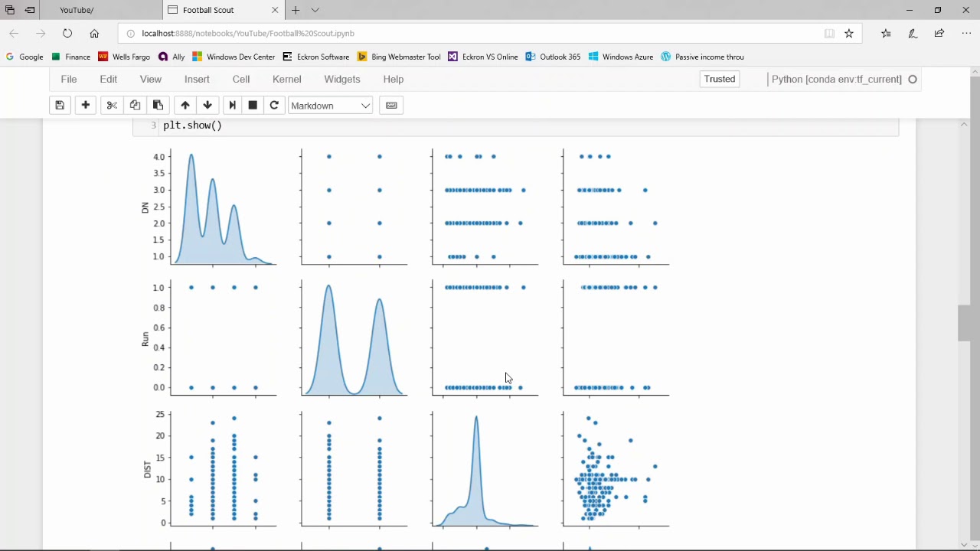
Task: Save notebook with the floppy disk icon
Action: coord(60,106)
